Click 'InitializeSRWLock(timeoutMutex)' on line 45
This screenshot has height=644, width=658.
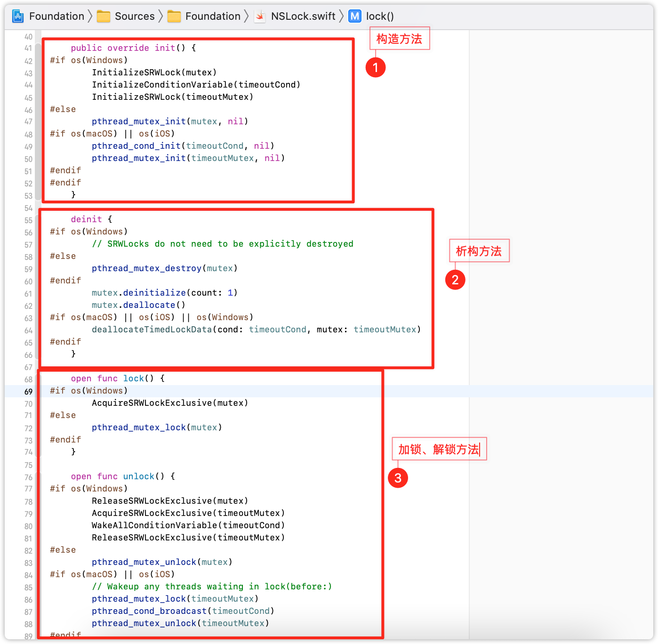[x=172, y=97]
